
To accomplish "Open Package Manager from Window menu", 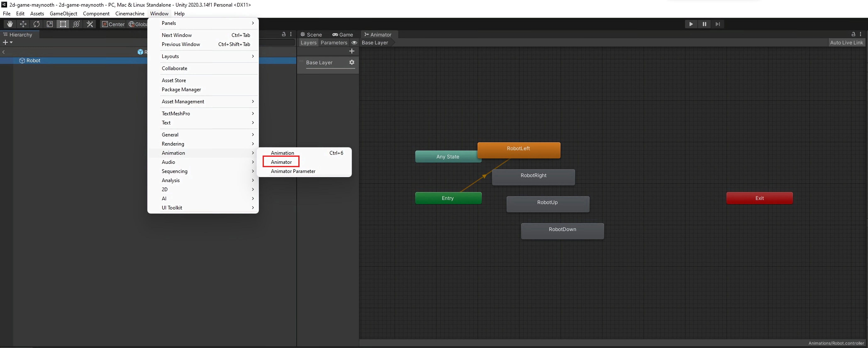I will click(x=203, y=90).
